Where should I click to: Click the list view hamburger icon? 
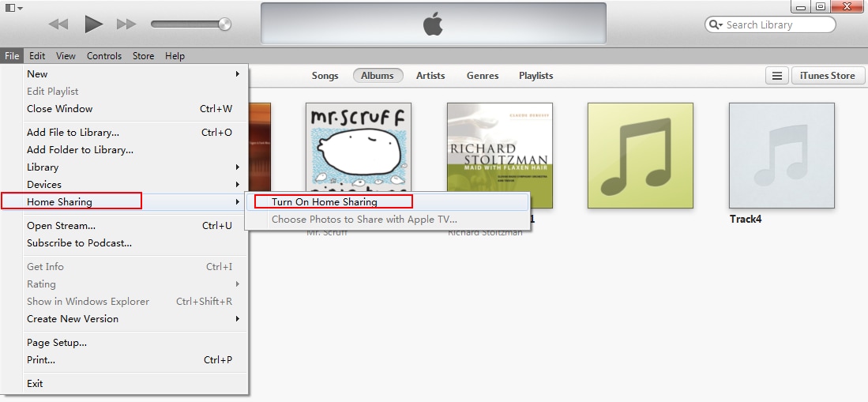click(776, 76)
